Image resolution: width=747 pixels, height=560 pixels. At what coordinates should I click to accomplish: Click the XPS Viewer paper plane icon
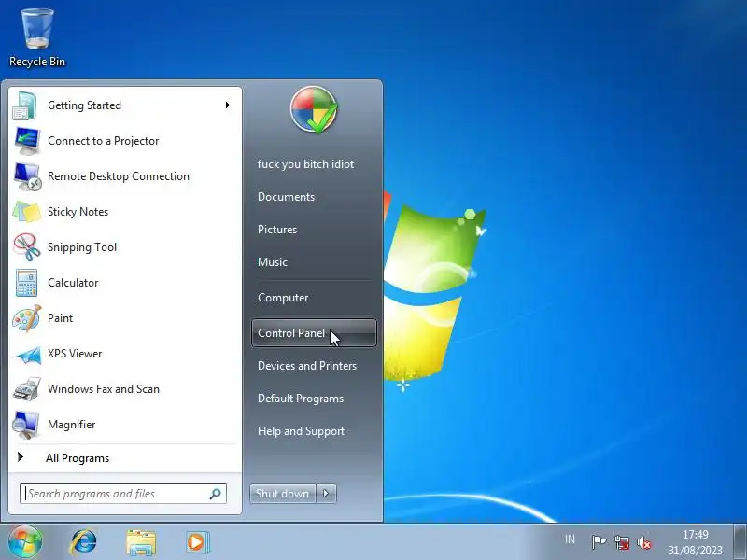27,355
